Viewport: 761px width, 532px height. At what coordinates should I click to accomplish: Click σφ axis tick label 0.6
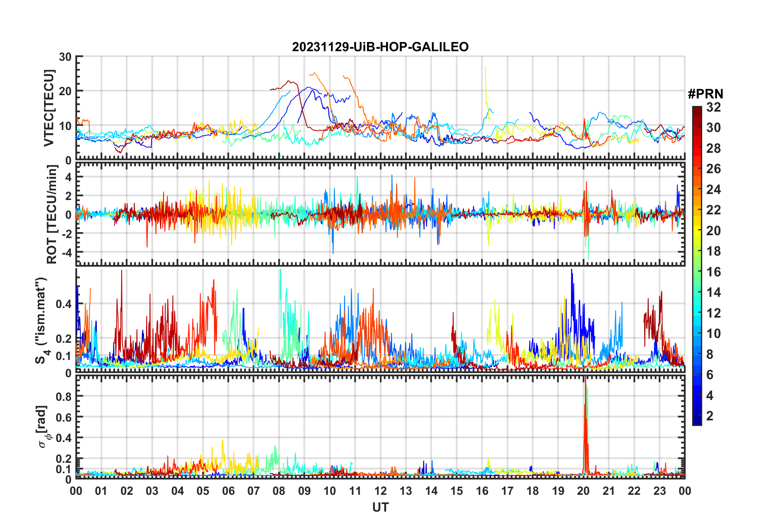[x=64, y=417]
